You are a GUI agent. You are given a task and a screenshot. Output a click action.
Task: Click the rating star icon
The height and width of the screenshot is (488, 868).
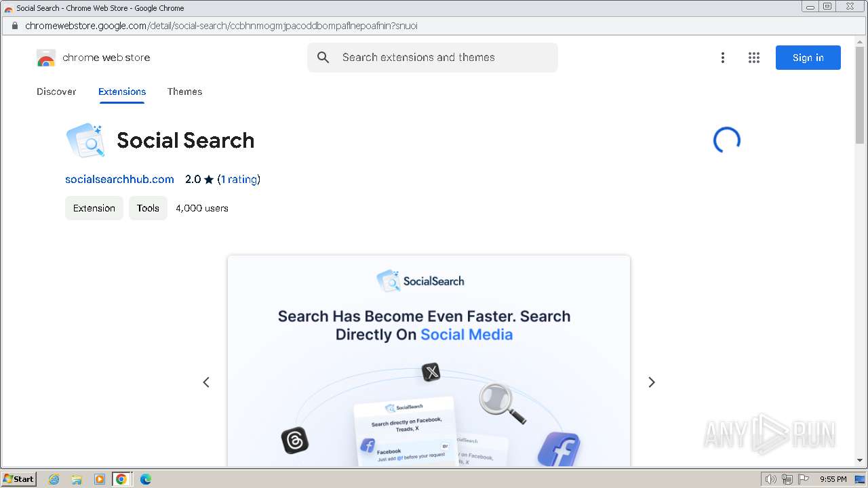(209, 180)
